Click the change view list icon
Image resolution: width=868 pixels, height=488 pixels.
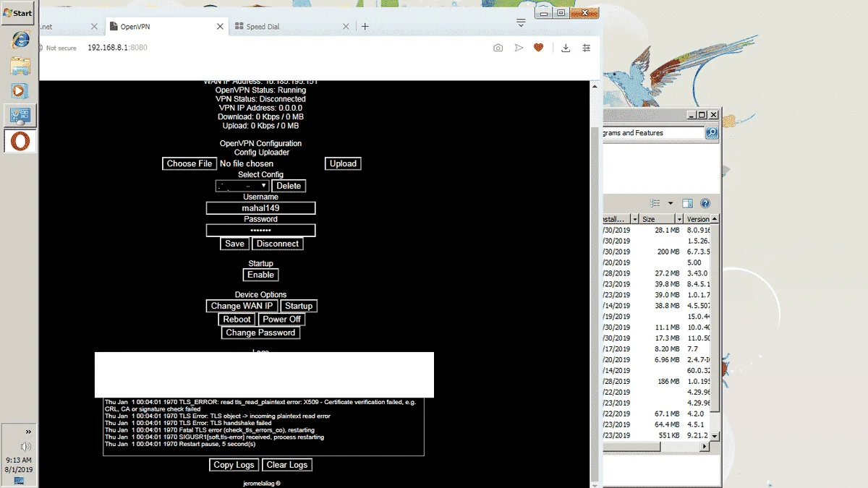[x=655, y=204]
